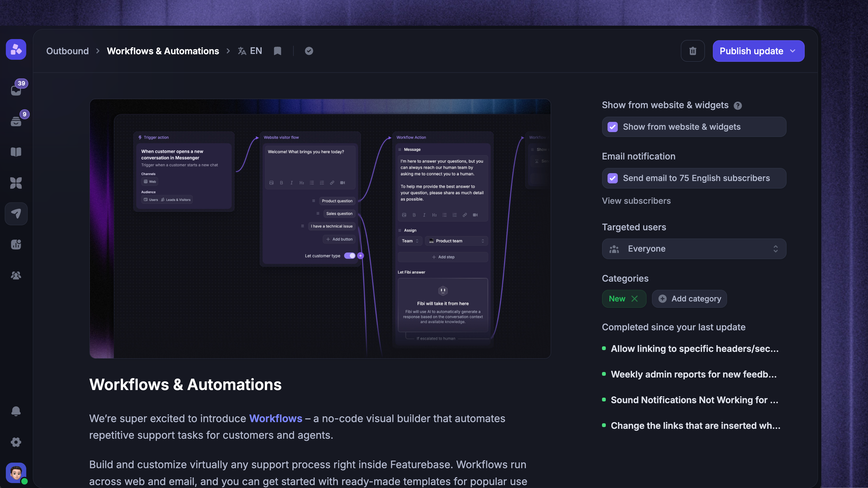Open the users group sidebar icon
Viewport: 868px width, 488px height.
16,275
